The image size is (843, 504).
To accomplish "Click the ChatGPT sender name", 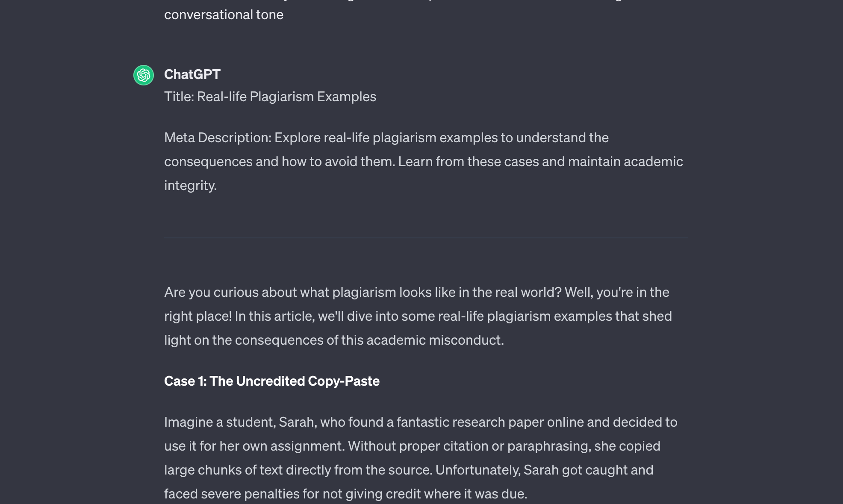I will pyautogui.click(x=192, y=74).
